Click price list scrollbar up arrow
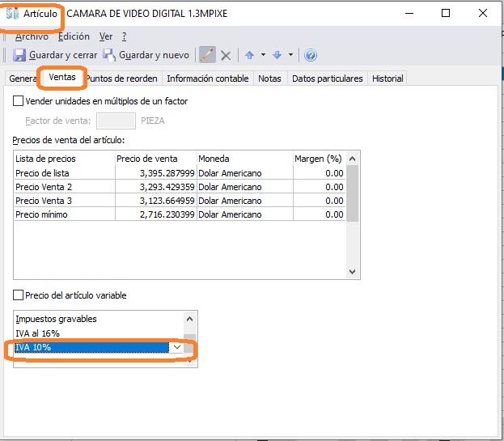Image resolution: width=504 pixels, height=441 pixels. tap(352, 159)
